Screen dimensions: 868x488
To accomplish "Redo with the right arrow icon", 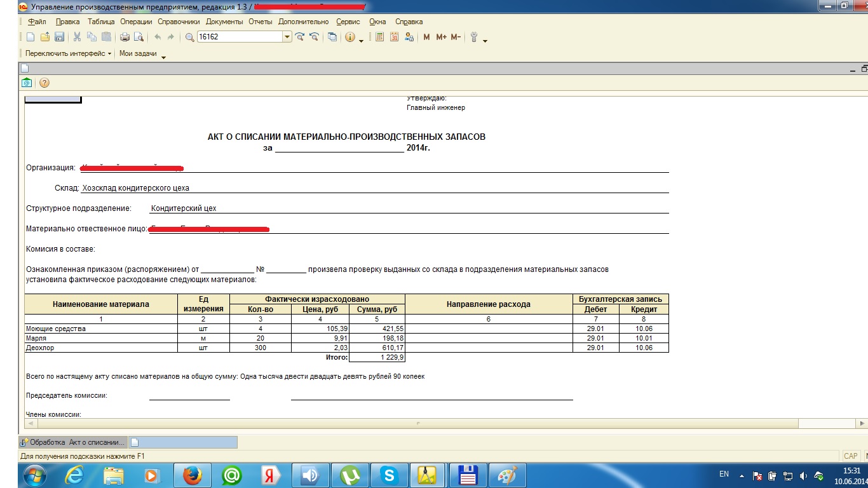I will click(x=170, y=37).
